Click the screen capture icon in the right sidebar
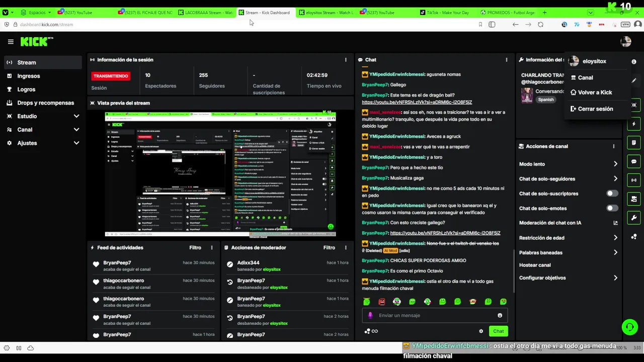The height and width of the screenshot is (362, 644). 634,105
